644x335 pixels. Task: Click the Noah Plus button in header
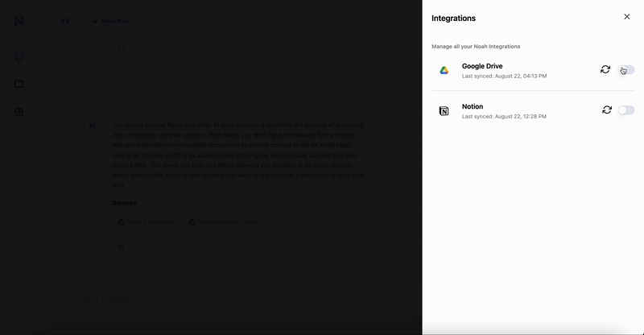(110, 21)
